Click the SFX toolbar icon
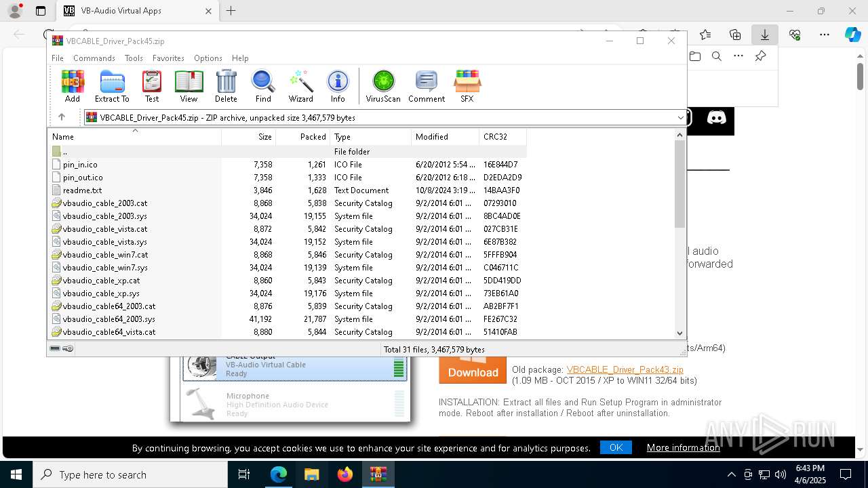 (467, 85)
